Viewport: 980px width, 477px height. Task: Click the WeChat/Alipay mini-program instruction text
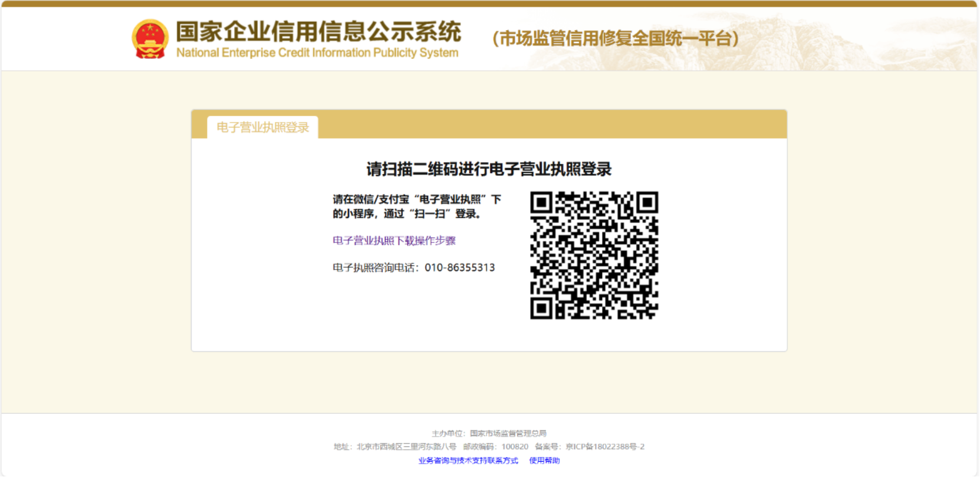click(x=416, y=206)
